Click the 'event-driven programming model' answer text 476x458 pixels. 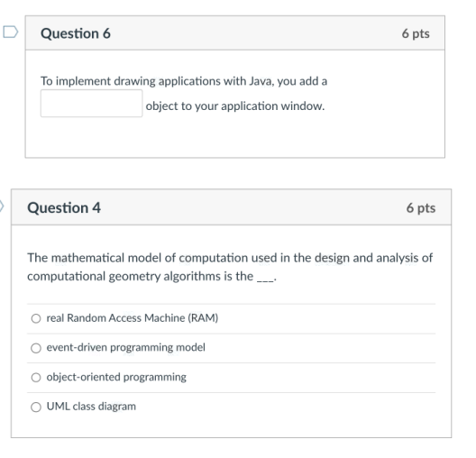pos(125,347)
